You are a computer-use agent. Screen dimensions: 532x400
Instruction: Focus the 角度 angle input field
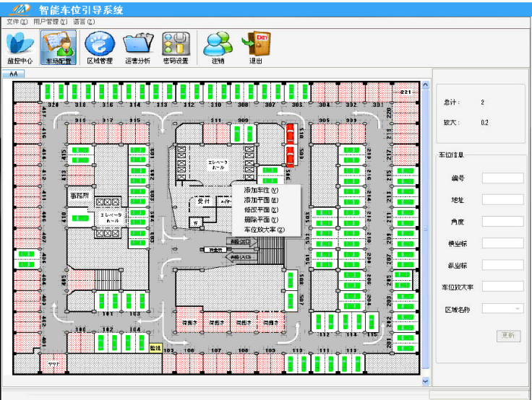502,222
